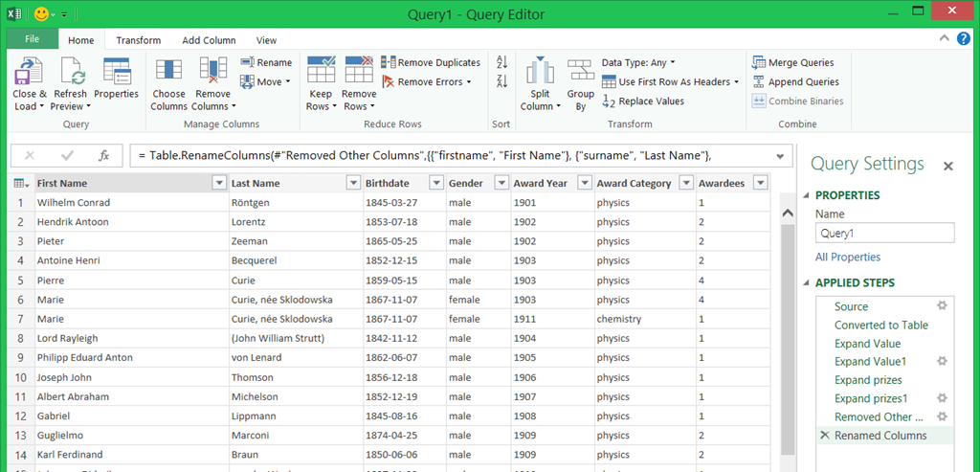Click the Split Column icon
This screenshot has height=472, width=980.
pyautogui.click(x=541, y=72)
